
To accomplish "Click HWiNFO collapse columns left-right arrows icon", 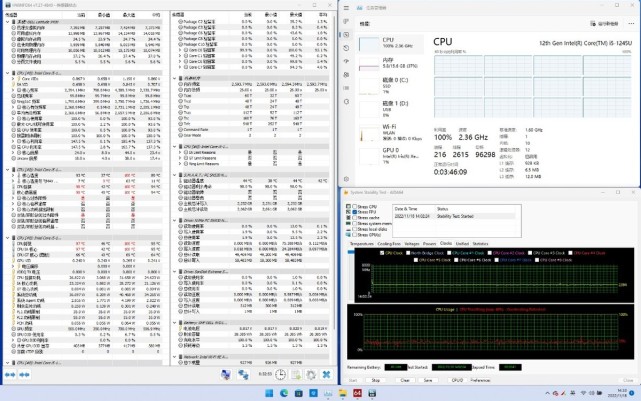I will click(x=10, y=374).
